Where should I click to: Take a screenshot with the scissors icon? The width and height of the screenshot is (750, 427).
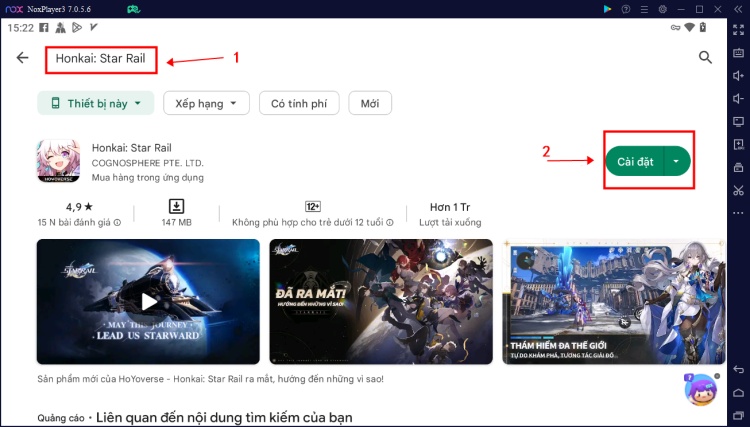(738, 190)
